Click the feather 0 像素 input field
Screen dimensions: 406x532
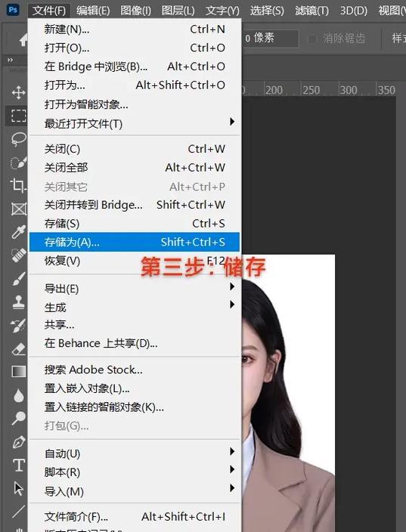(270, 38)
